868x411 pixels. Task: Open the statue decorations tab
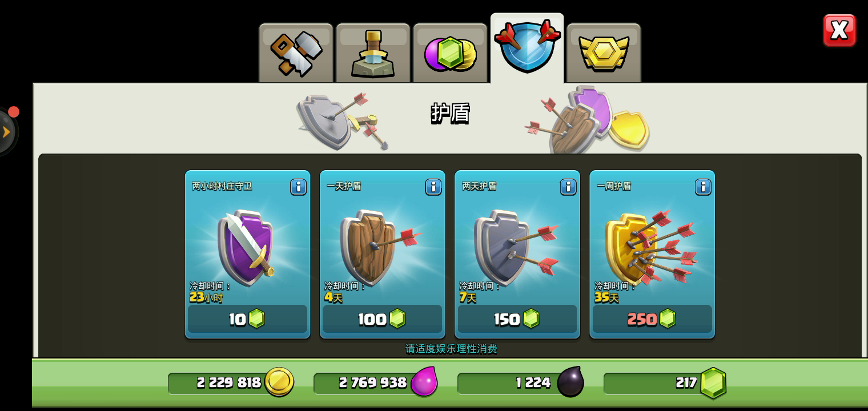(x=373, y=54)
